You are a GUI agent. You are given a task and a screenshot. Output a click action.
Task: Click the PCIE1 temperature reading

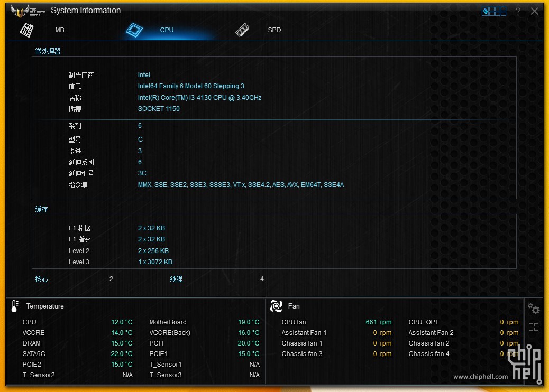tap(249, 354)
